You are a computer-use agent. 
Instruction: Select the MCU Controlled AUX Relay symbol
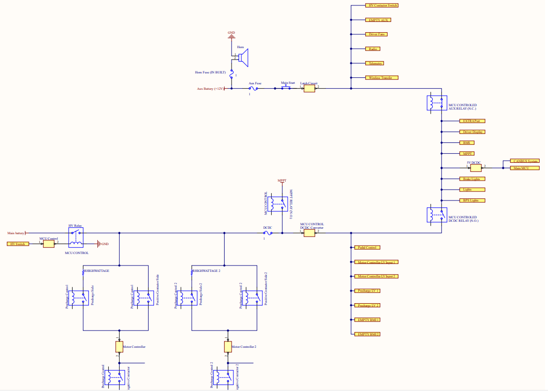437,103
